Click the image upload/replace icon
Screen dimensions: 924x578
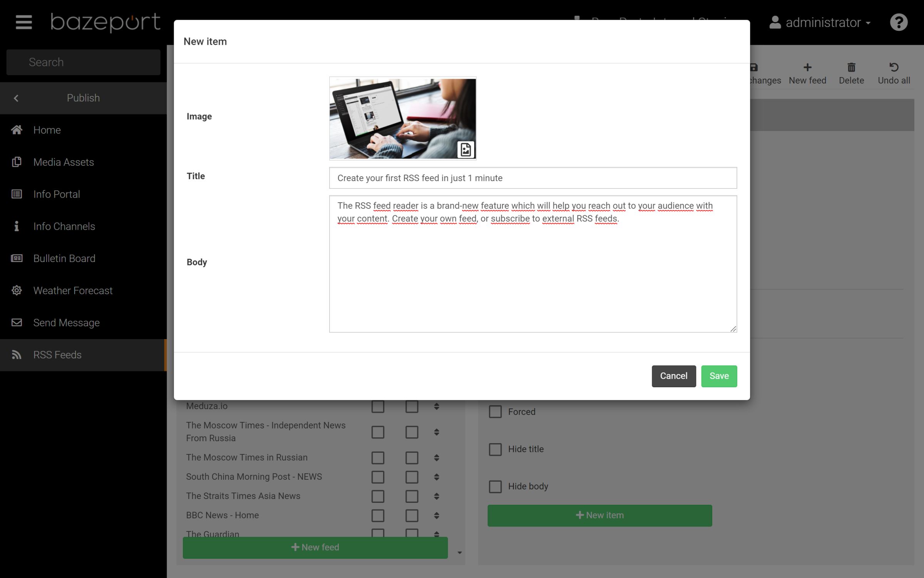(x=466, y=149)
